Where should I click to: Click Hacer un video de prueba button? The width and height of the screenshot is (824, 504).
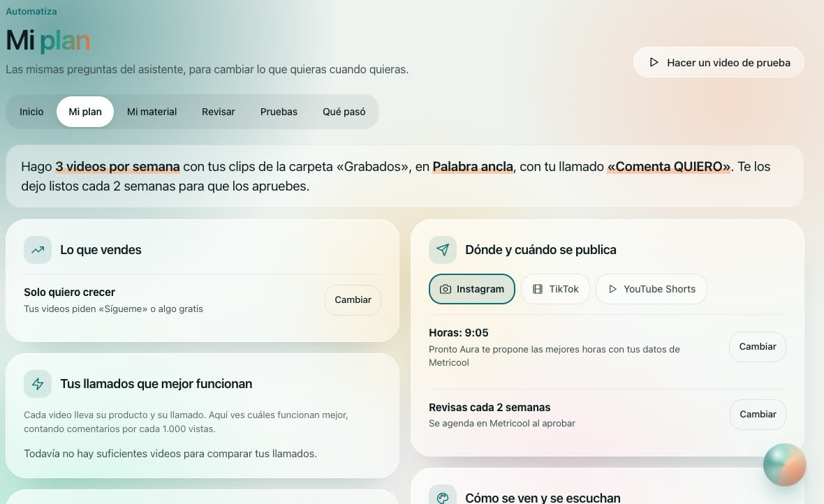719,63
